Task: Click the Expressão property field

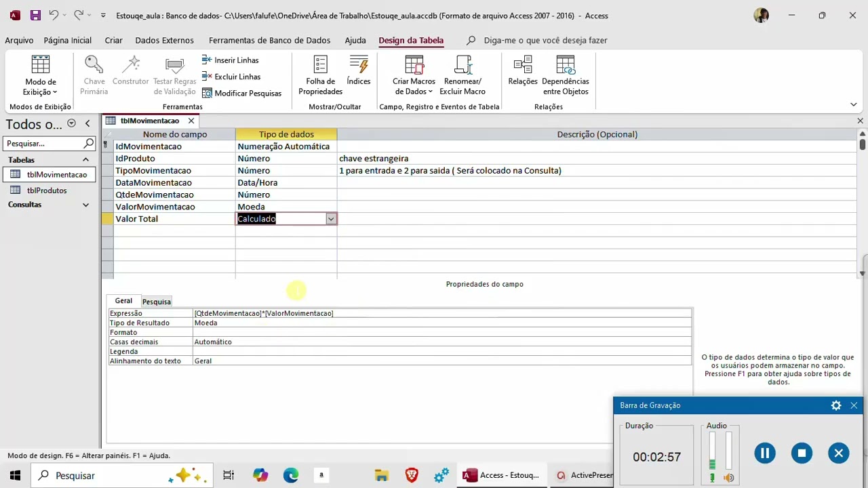Action: coord(442,313)
